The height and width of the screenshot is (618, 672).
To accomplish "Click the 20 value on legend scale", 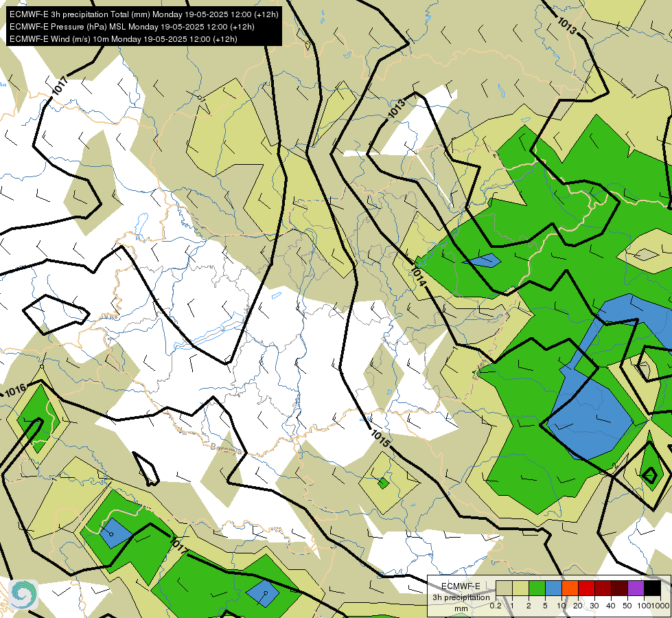I will pos(578,606).
